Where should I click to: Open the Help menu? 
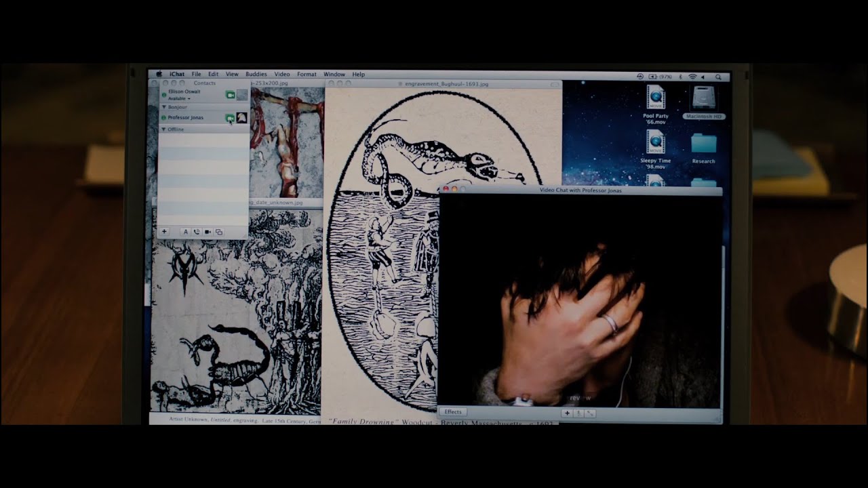coord(359,74)
